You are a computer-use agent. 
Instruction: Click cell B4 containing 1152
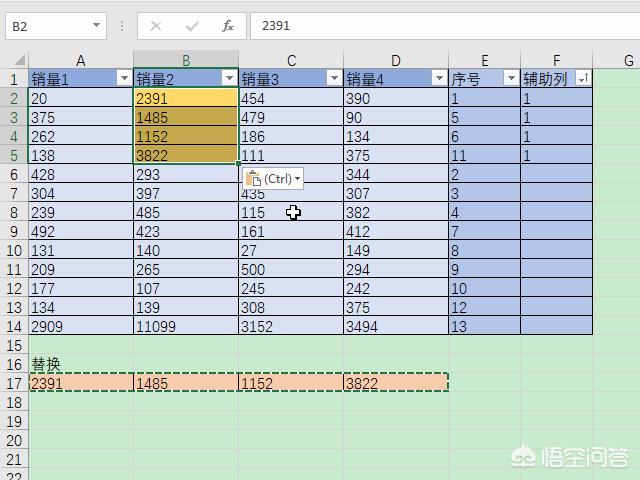coord(186,136)
